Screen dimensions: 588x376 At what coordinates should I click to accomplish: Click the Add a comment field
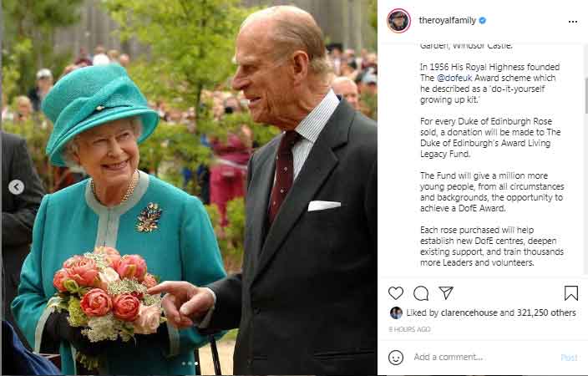(484, 358)
